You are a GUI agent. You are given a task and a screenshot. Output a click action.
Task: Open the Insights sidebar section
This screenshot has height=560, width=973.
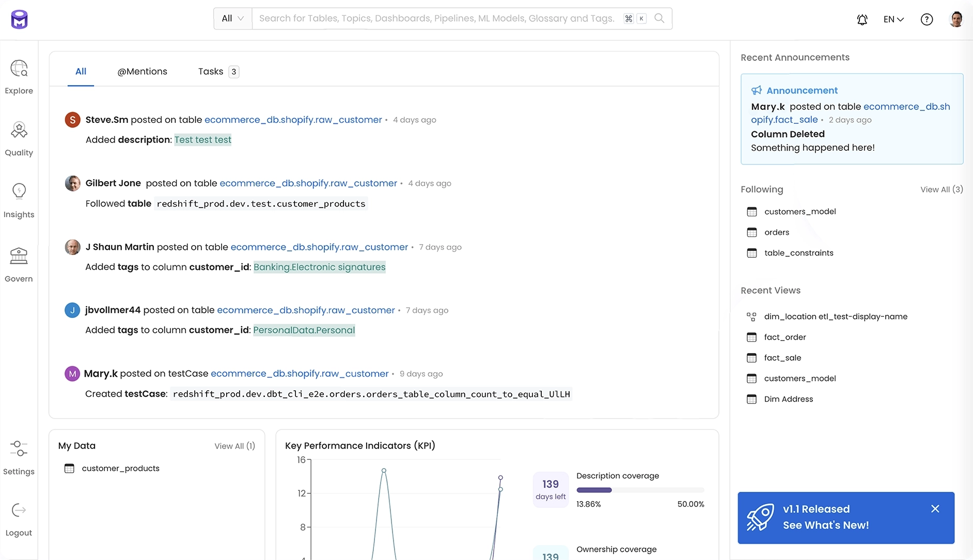tap(19, 201)
